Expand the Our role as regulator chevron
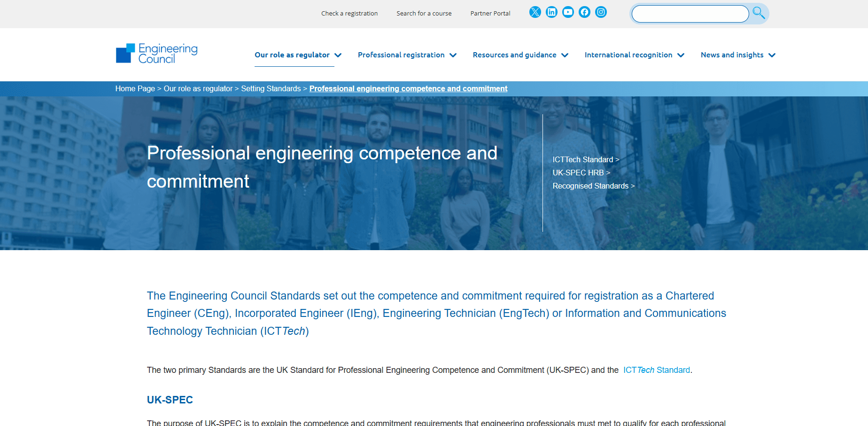Image resolution: width=868 pixels, height=426 pixels. click(338, 55)
